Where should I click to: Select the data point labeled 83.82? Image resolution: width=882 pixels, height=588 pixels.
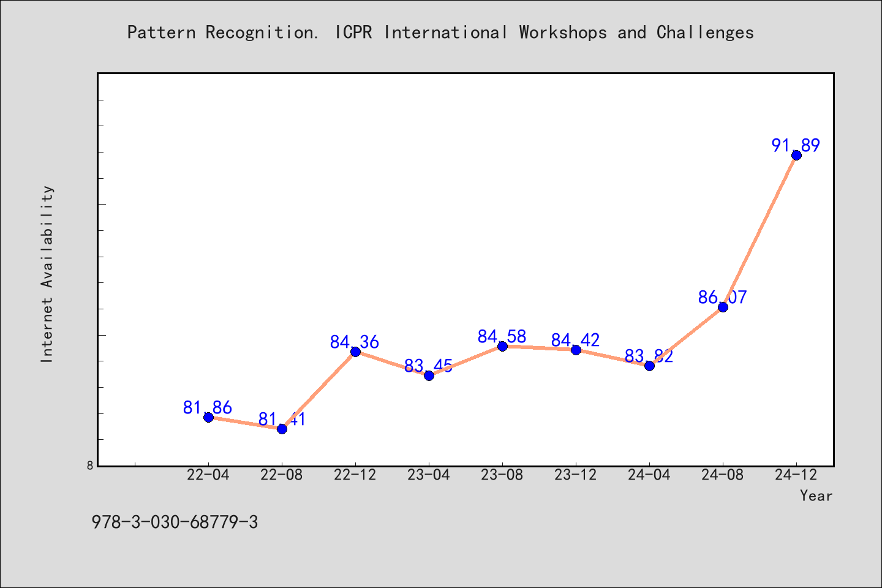[x=649, y=366]
